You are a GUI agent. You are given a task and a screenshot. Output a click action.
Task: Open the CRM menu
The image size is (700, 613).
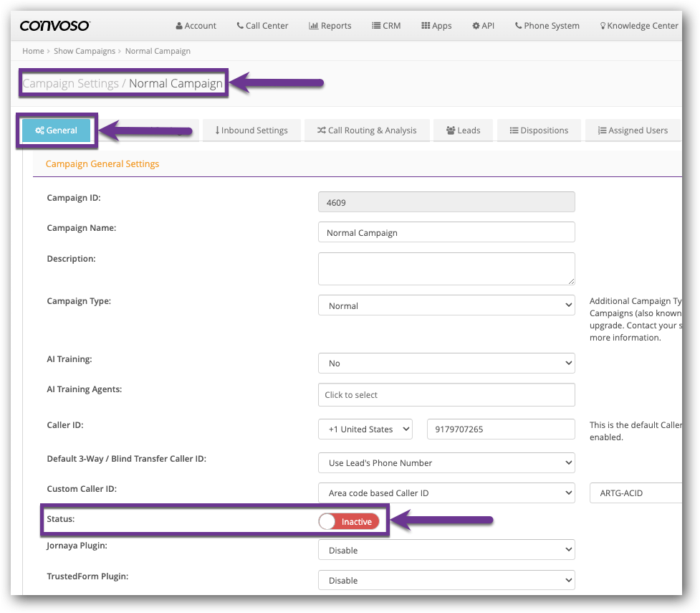[386, 26]
